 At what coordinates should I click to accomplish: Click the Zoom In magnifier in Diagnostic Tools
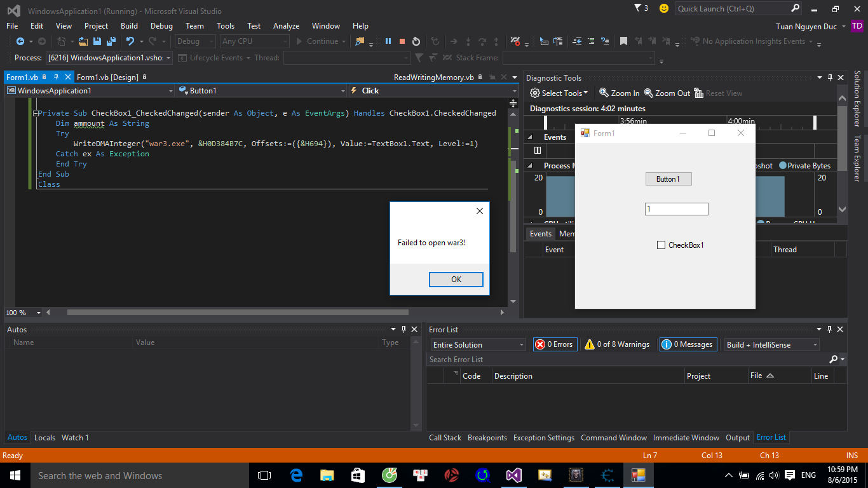pyautogui.click(x=604, y=93)
